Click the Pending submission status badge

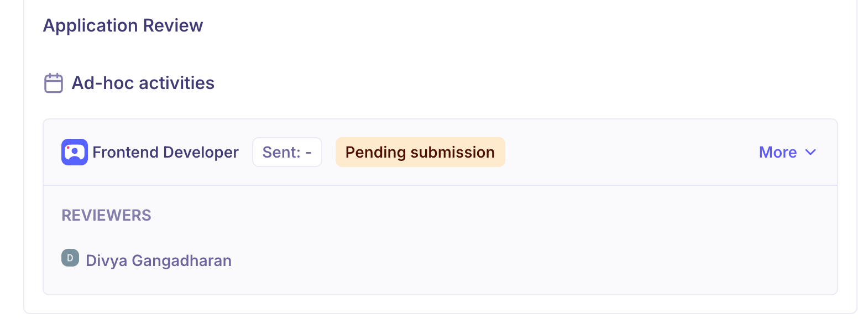(420, 152)
